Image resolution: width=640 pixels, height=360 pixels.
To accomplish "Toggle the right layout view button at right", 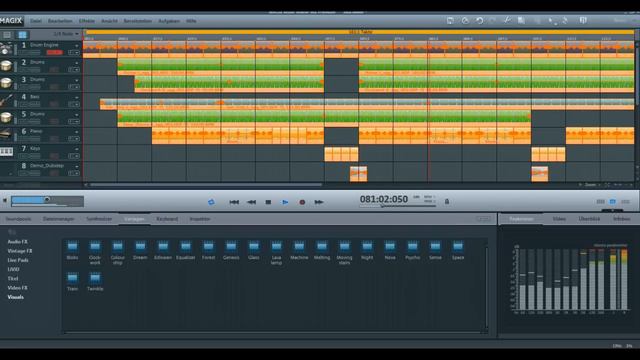I will 625,202.
